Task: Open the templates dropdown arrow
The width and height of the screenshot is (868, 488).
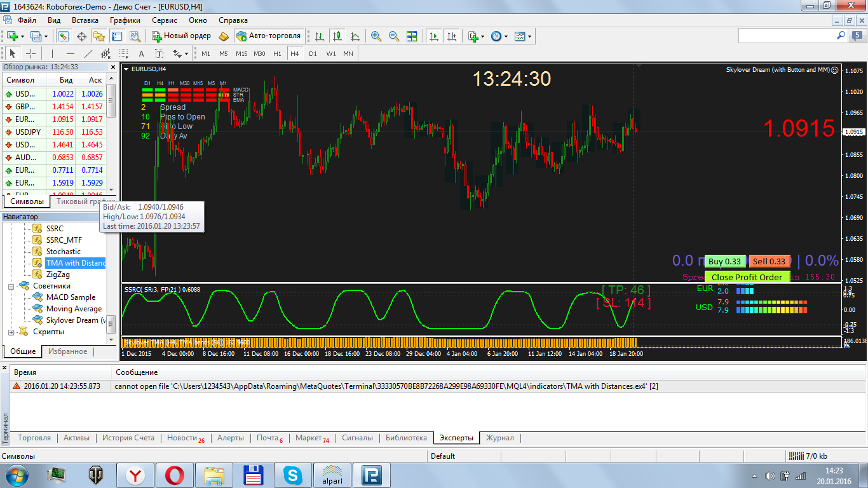Action: click(529, 36)
